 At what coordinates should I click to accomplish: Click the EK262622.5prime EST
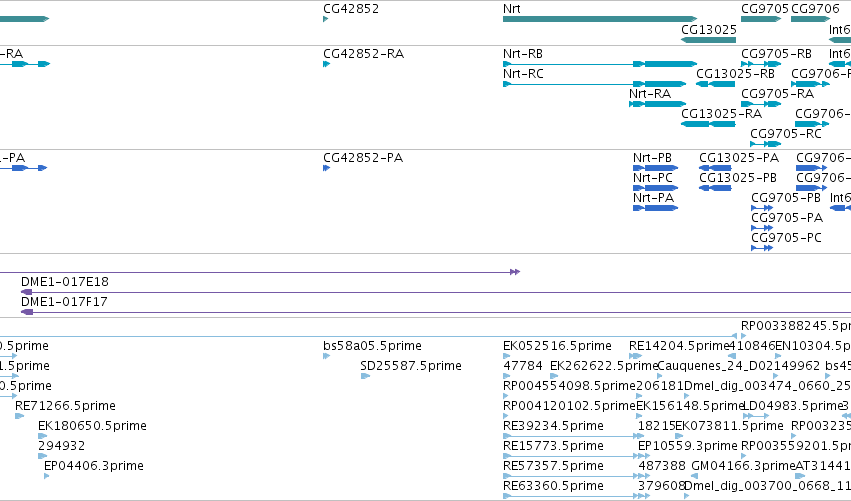click(554, 376)
